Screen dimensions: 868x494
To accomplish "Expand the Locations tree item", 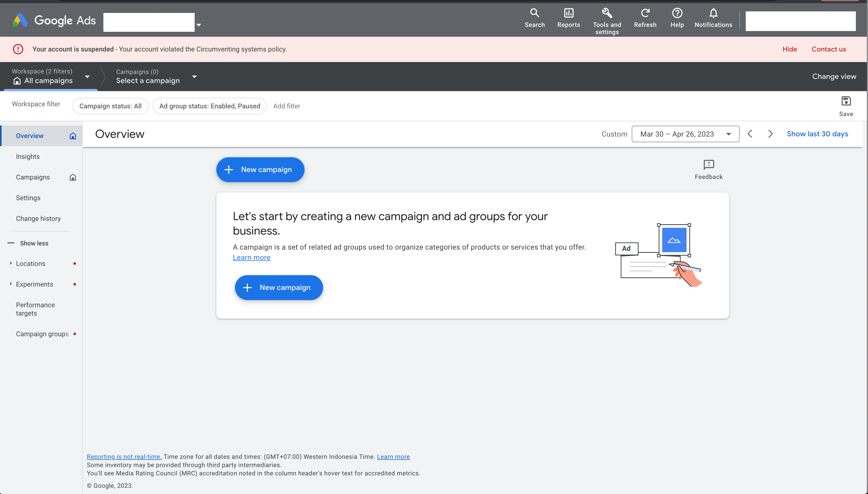I will [x=11, y=263].
